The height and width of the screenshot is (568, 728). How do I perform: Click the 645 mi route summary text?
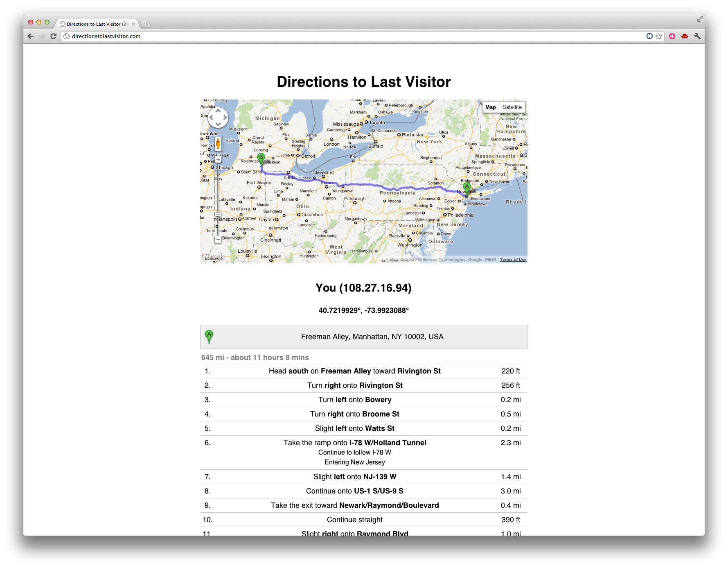click(x=255, y=358)
